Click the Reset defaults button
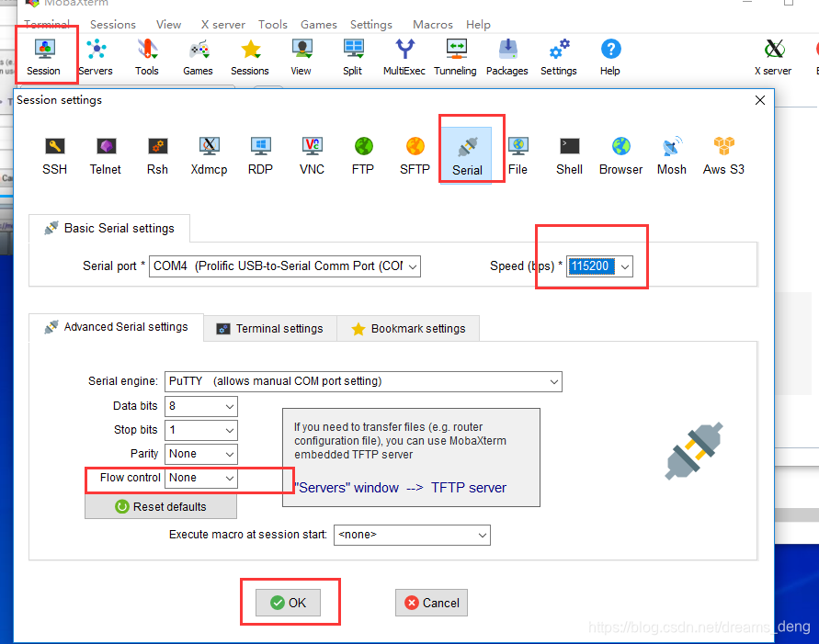 (x=161, y=507)
